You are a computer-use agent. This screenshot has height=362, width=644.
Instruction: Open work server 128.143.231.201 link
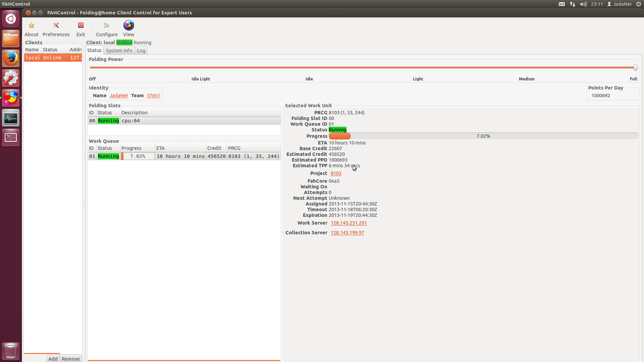pos(348,223)
